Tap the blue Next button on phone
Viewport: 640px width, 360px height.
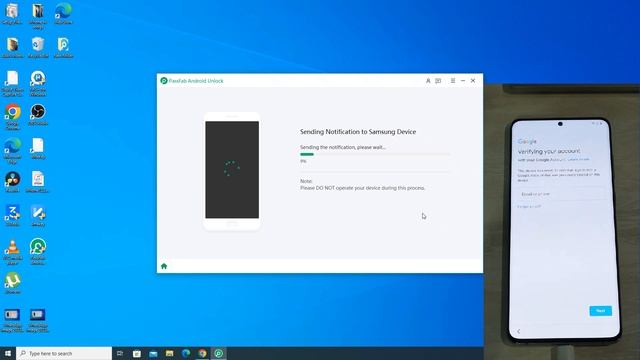[600, 311]
